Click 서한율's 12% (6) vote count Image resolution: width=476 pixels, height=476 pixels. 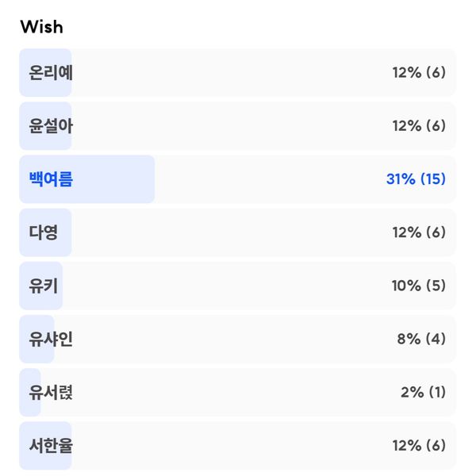tap(419, 446)
